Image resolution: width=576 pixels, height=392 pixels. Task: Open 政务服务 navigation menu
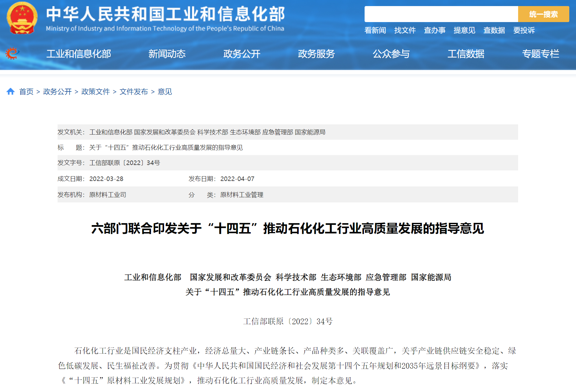tap(316, 54)
